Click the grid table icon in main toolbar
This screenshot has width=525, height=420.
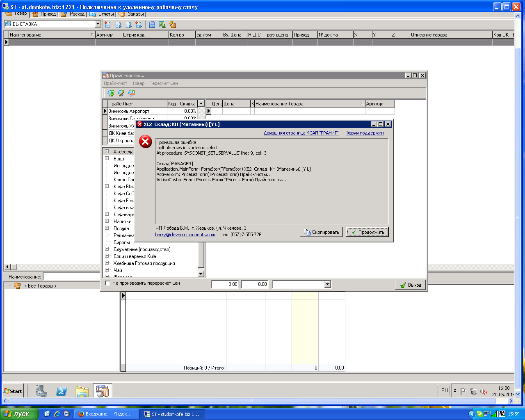click(x=152, y=25)
